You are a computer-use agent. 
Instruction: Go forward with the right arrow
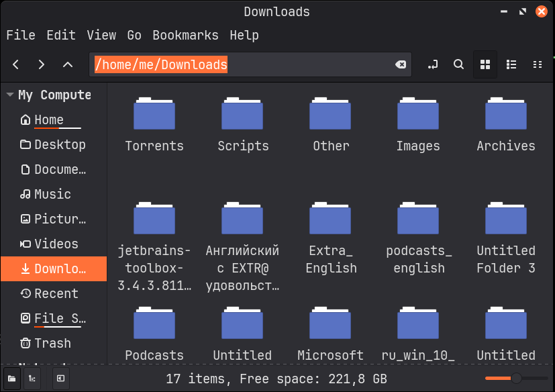pos(42,64)
